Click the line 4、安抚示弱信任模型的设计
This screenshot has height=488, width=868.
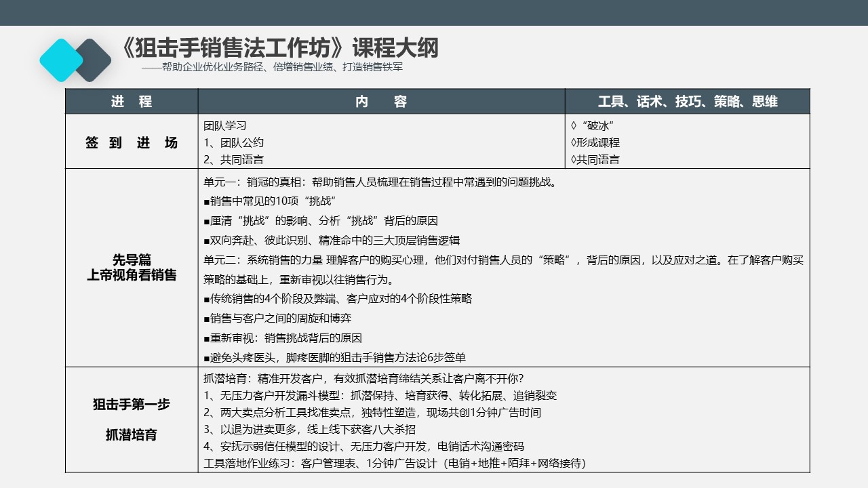[363, 447]
